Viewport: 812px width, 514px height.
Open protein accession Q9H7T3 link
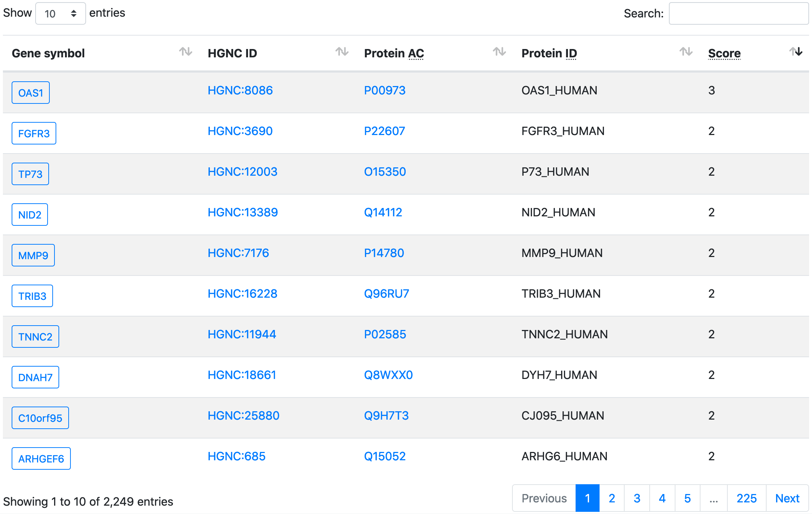coord(386,416)
